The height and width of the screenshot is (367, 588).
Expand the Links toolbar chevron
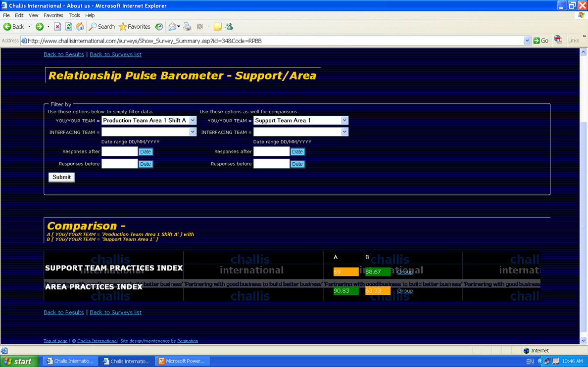584,37
